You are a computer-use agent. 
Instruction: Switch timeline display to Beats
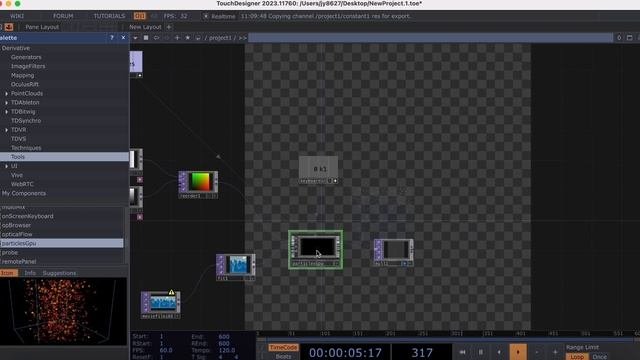[x=283, y=356]
